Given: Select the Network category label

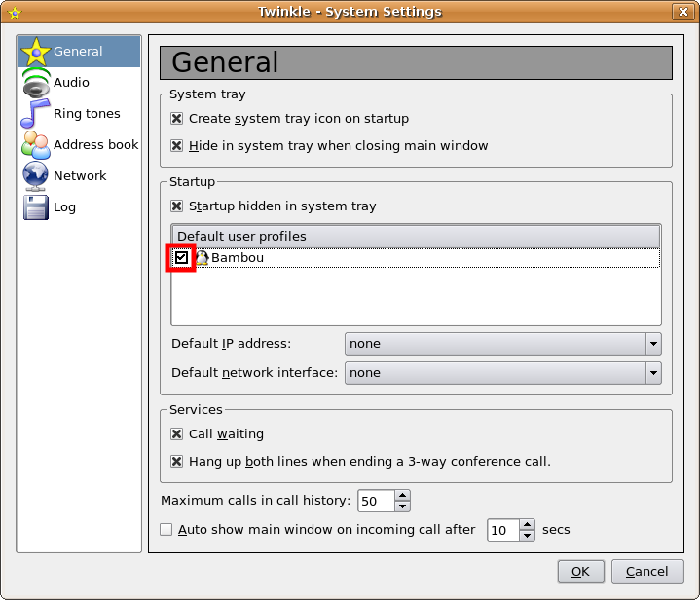Looking at the screenshot, I should 80,176.
